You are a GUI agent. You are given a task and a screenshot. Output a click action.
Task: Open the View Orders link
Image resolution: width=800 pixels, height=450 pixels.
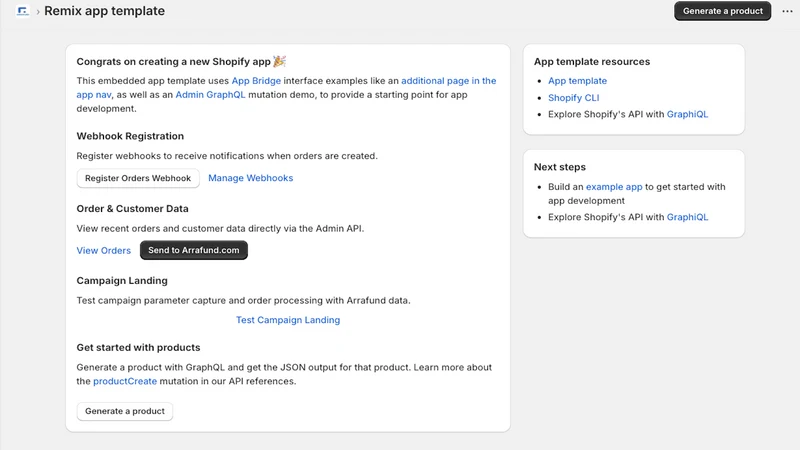[x=104, y=251]
